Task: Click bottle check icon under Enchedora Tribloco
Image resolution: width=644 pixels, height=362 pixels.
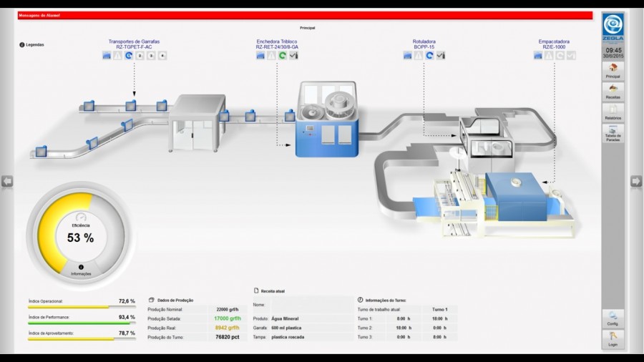Action: tap(293, 55)
